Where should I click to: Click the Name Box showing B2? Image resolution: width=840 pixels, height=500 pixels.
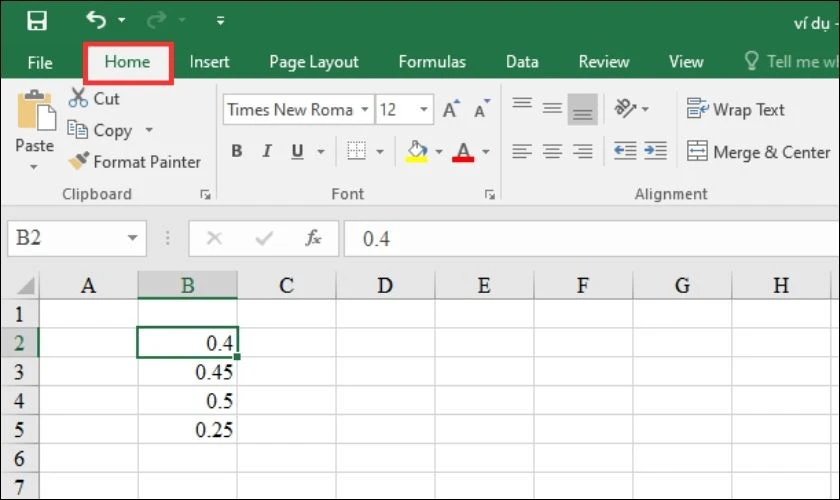click(65, 238)
